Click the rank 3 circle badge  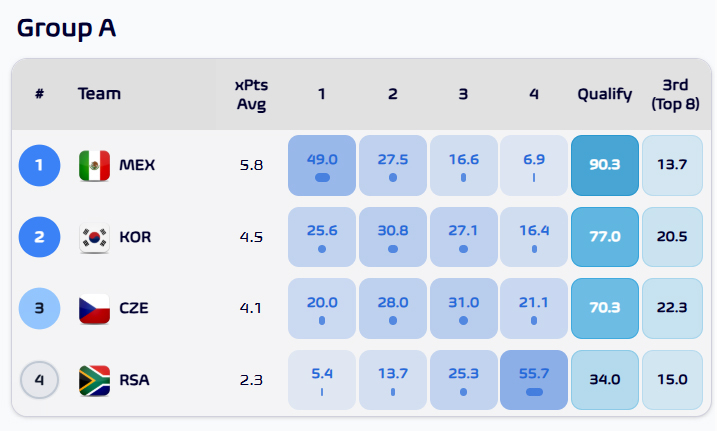(39, 308)
